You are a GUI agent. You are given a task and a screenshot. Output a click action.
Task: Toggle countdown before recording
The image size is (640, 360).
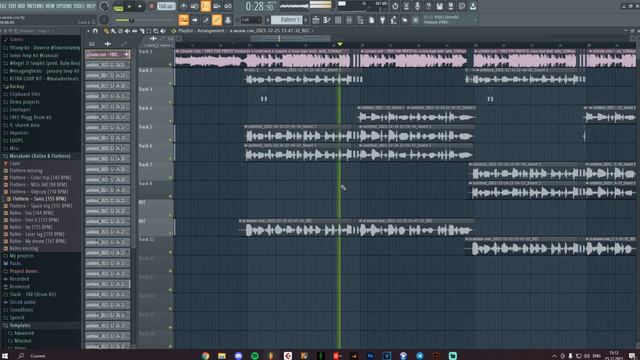206,6
